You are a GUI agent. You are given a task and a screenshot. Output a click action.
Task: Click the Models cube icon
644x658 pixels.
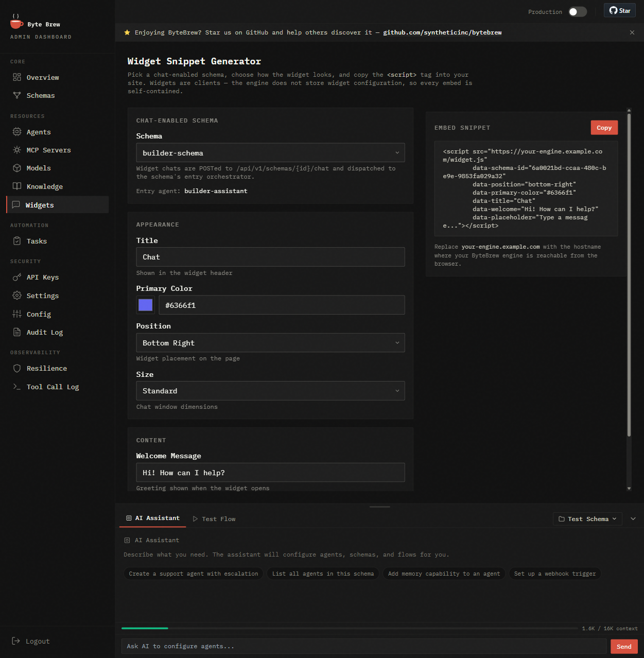[x=17, y=168]
